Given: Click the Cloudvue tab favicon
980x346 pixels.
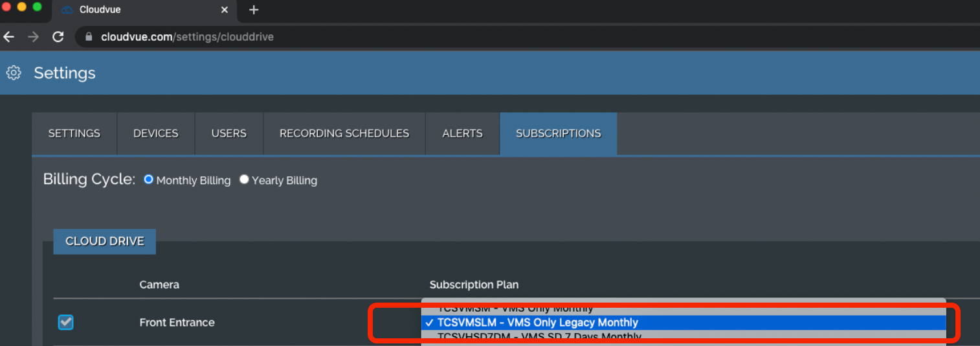Looking at the screenshot, I should click(67, 10).
